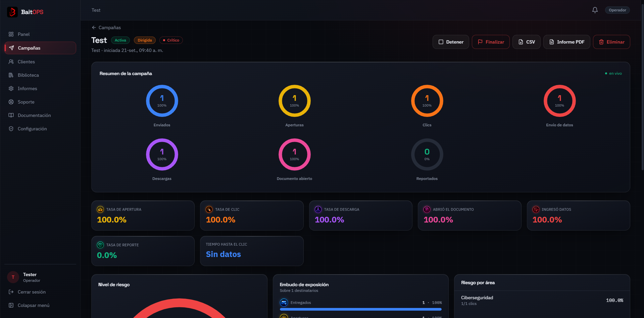This screenshot has width=644, height=318.
Task: Export campaign with CSV button
Action: (x=526, y=42)
